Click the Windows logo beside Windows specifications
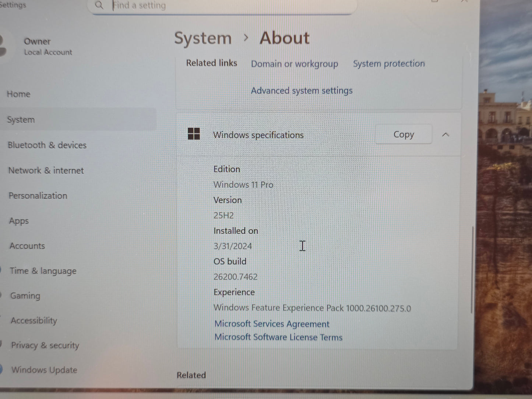Viewport: 532px width, 399px height. 194,134
